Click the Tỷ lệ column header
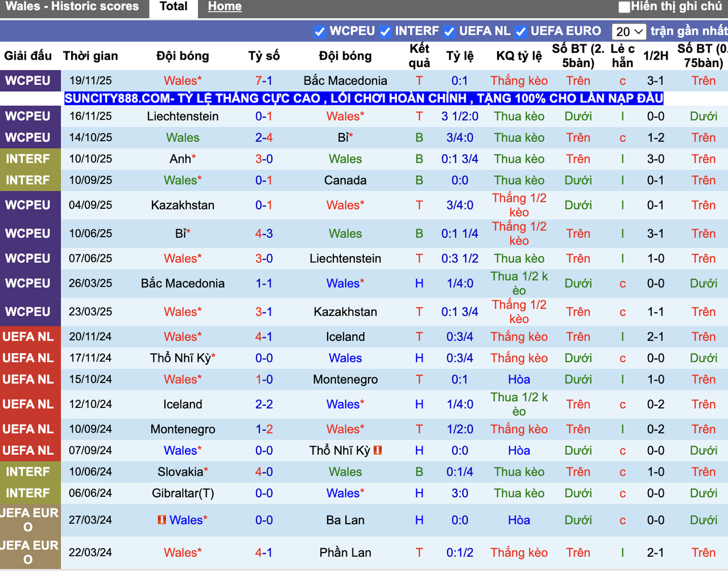728x572 pixels. pyautogui.click(x=460, y=56)
